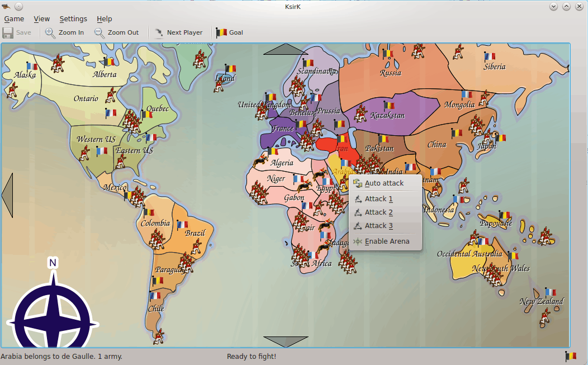Select Auto attack from context menu
588x365 pixels.
(x=384, y=183)
